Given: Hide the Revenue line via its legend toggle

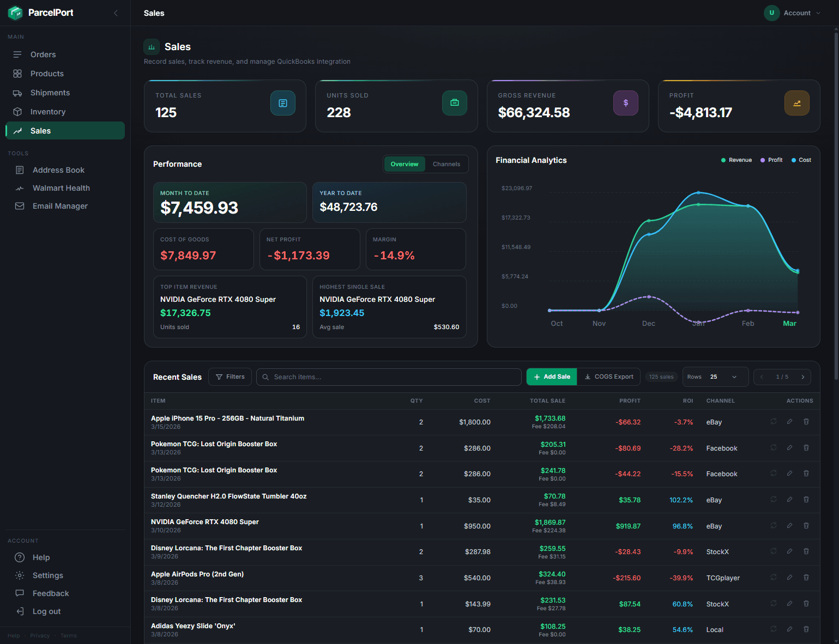Looking at the screenshot, I should pyautogui.click(x=736, y=160).
